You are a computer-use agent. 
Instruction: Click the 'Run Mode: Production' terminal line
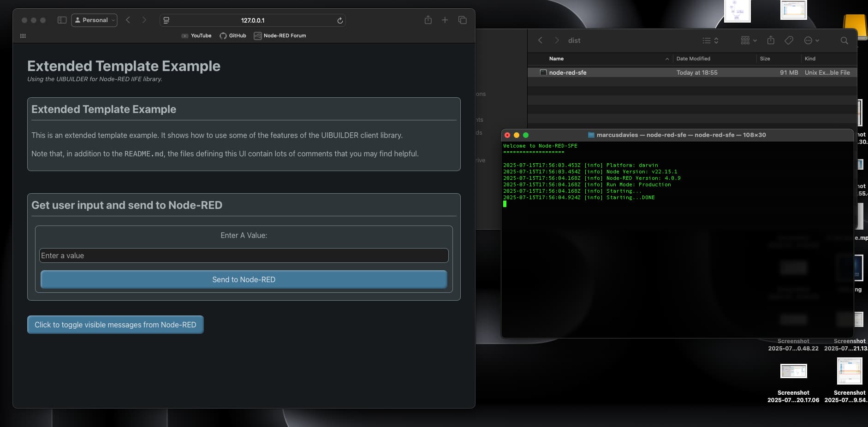(x=587, y=184)
